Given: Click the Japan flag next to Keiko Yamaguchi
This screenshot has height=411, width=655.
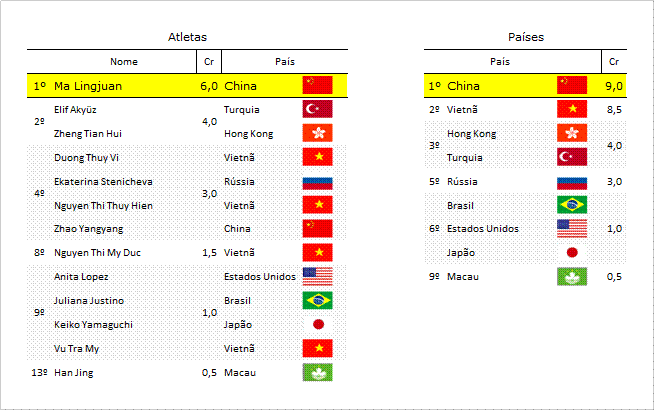Looking at the screenshot, I should point(318,325).
